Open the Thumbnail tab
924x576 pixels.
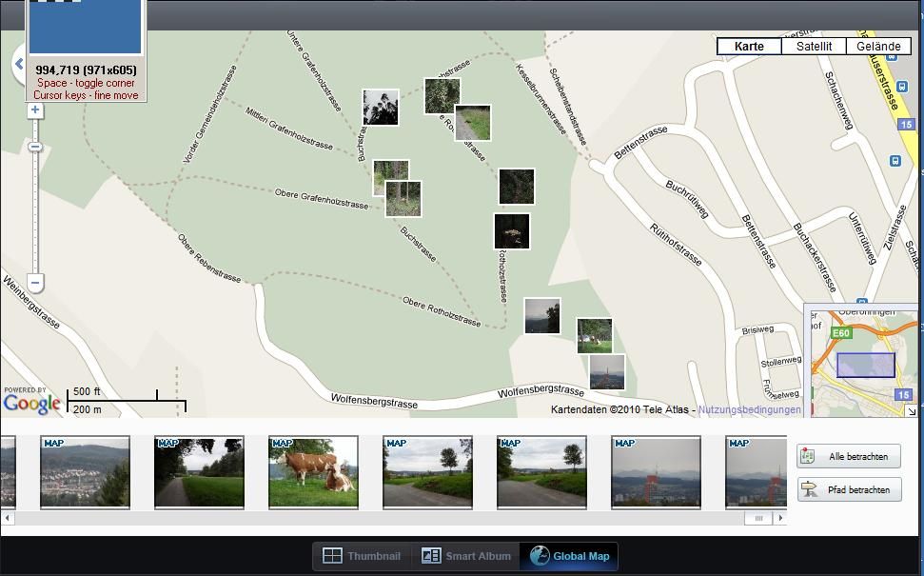point(362,556)
